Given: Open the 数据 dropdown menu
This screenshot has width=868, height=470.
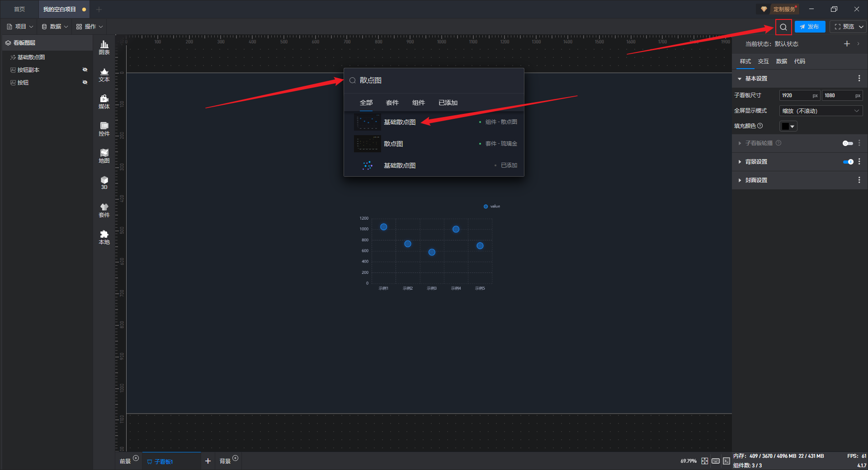Looking at the screenshot, I should (55, 27).
